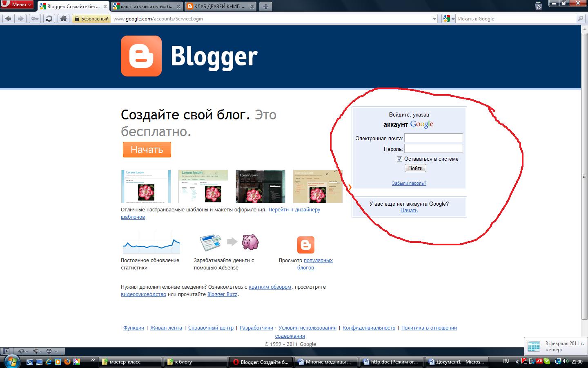This screenshot has height=368, width=588.
Task: Click the password manager key icon
Action: [x=35, y=18]
